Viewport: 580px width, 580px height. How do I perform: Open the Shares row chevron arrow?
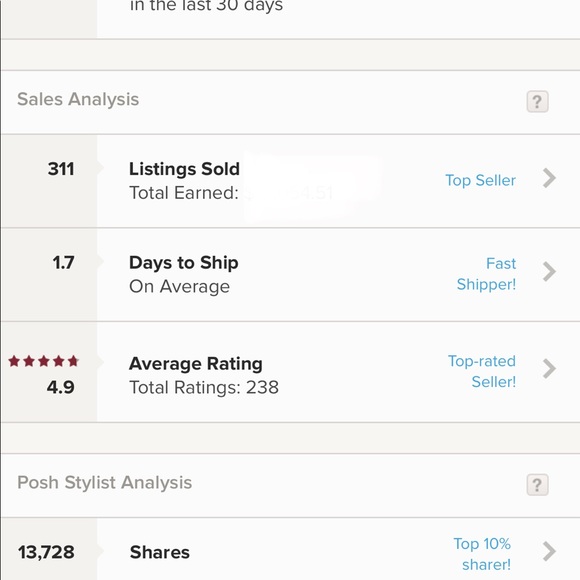click(549, 552)
